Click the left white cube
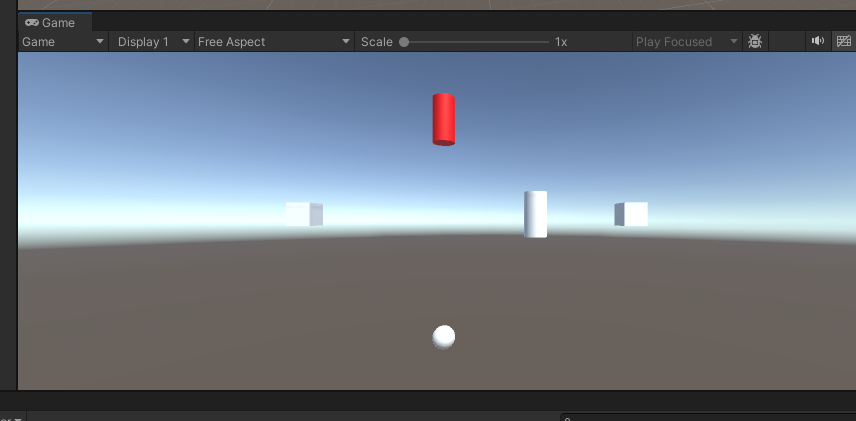The width and height of the screenshot is (856, 421). point(304,214)
